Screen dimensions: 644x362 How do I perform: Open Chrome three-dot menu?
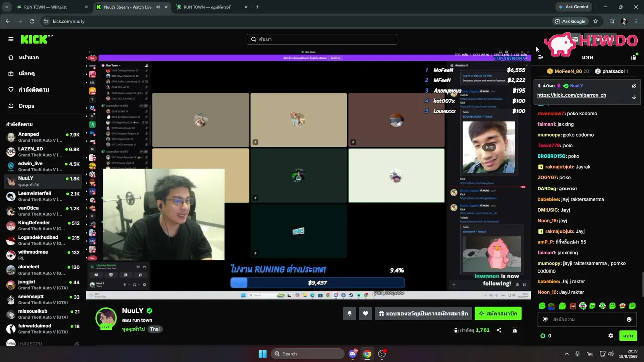pyautogui.click(x=636, y=21)
